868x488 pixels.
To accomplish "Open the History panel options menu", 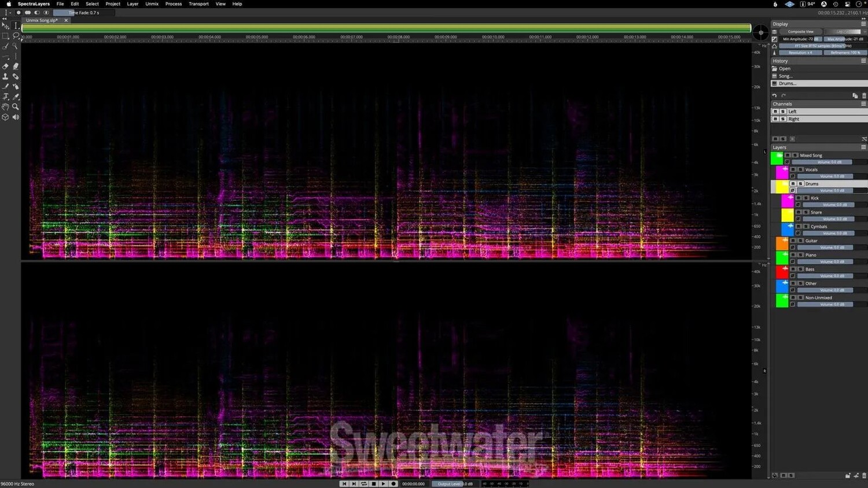I will coord(863,61).
